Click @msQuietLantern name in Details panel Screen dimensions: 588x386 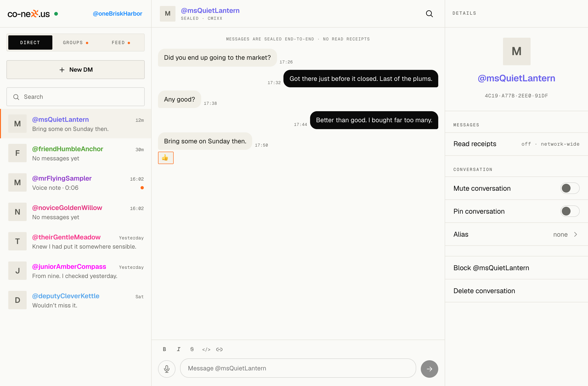click(x=516, y=78)
